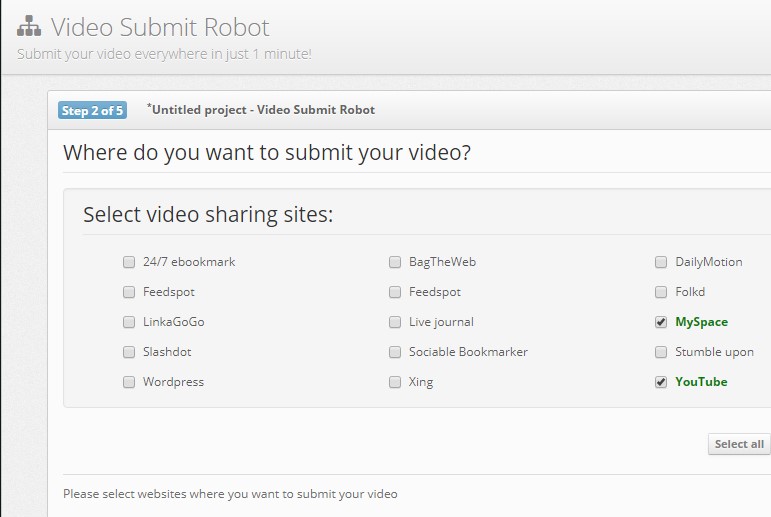The image size is (771, 517).
Task: Uncheck the MySpace checkbox
Action: click(x=661, y=322)
